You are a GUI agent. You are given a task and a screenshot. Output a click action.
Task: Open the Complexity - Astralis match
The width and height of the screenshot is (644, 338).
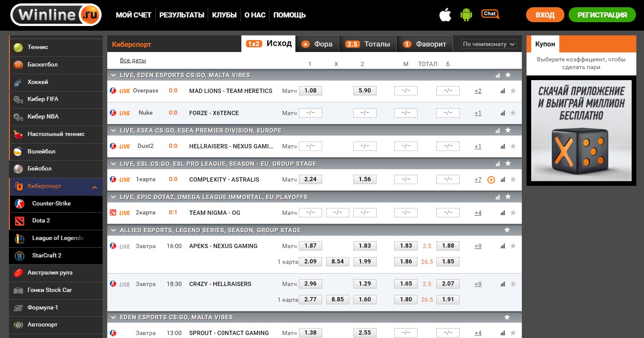(x=224, y=179)
